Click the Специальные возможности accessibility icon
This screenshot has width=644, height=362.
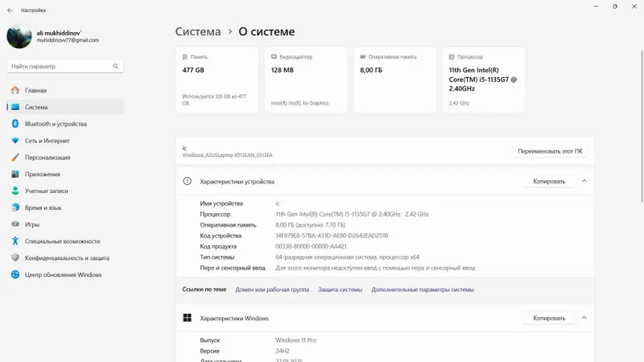tap(15, 241)
